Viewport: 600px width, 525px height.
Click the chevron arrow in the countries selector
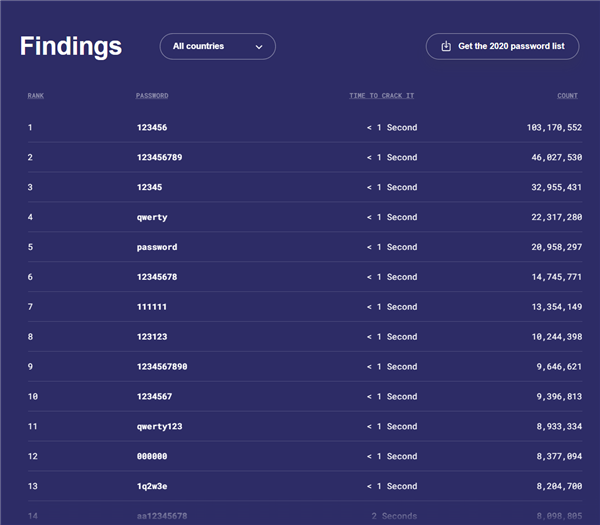(x=259, y=47)
